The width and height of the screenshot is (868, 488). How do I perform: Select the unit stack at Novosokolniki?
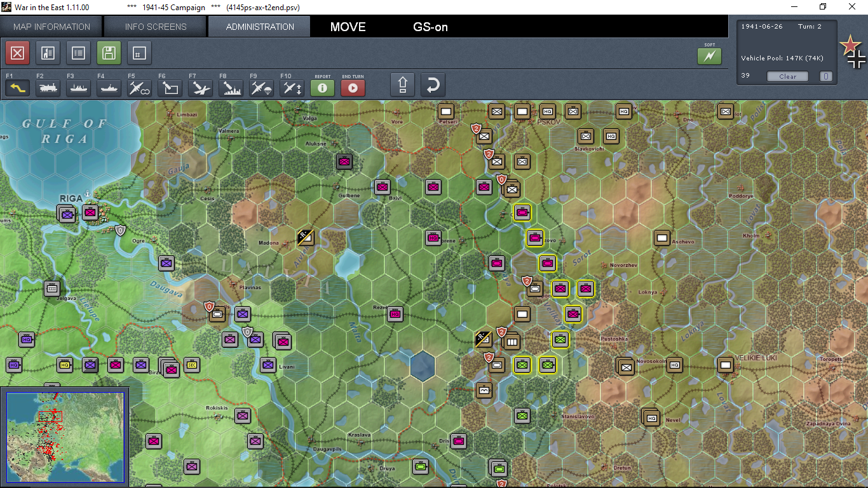click(x=625, y=366)
